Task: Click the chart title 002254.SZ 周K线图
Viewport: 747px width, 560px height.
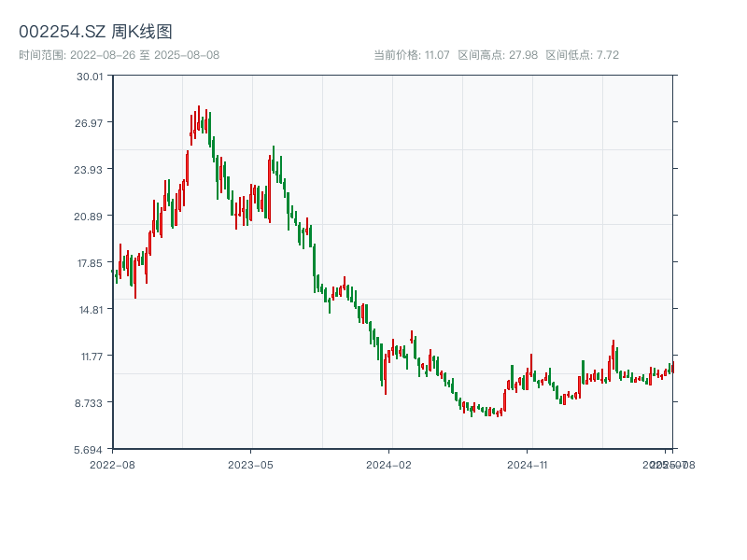Action: pos(95,32)
